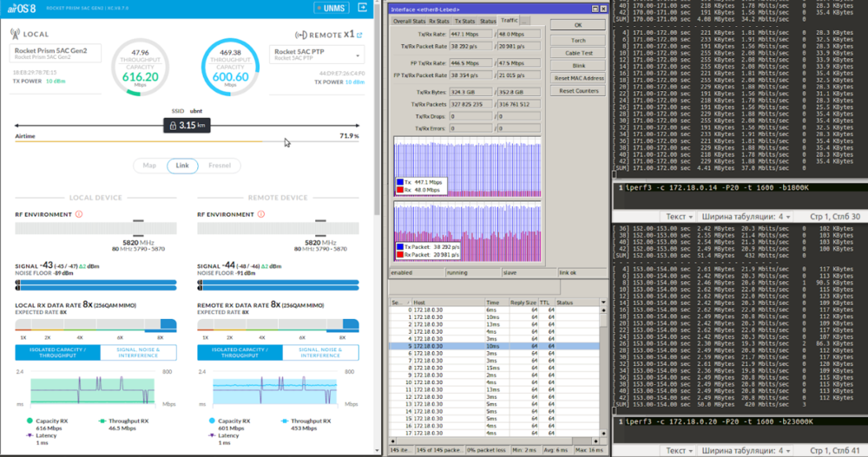Click remote Throughput RX legend marker
The height and width of the screenshot is (457, 868).
[285, 421]
